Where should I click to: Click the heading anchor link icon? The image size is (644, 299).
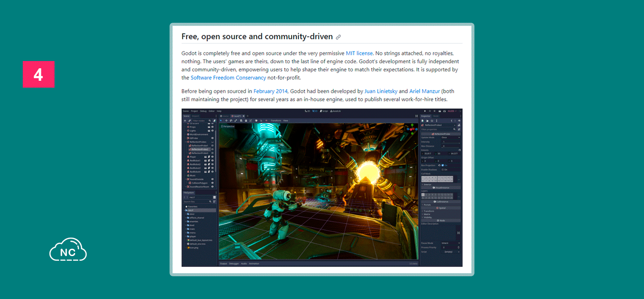click(x=338, y=37)
